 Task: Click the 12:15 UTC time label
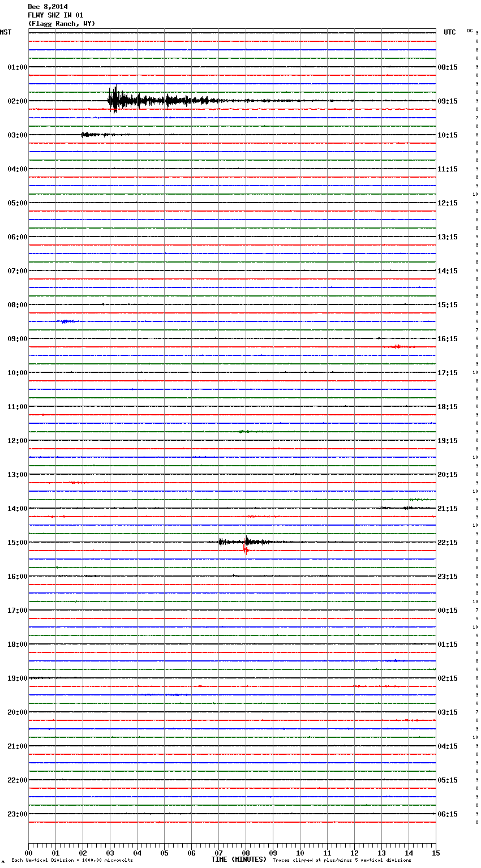[x=448, y=203]
